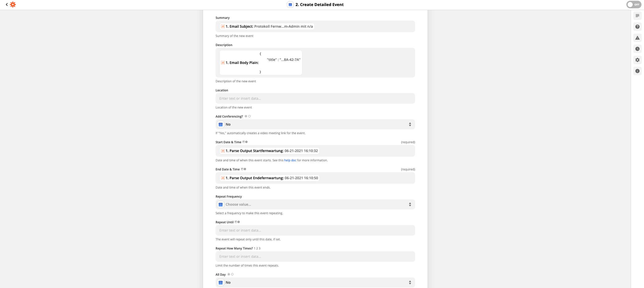Open the gear settings icon
The image size is (644, 288).
637,60
